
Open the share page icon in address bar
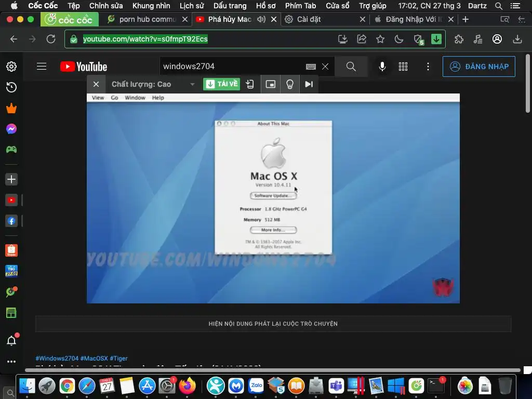pyautogui.click(x=362, y=39)
